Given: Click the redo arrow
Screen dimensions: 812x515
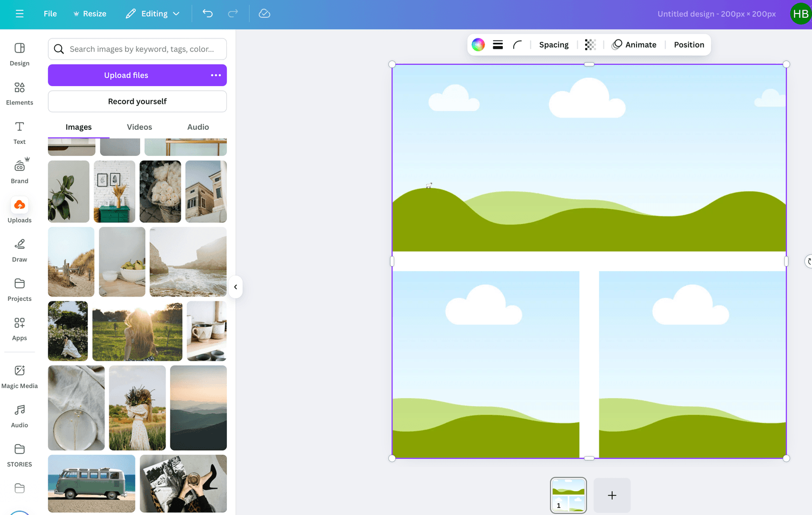Looking at the screenshot, I should point(233,14).
